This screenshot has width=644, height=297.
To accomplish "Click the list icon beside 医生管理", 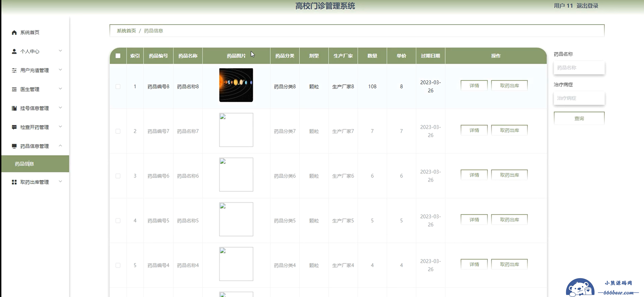I will point(14,89).
